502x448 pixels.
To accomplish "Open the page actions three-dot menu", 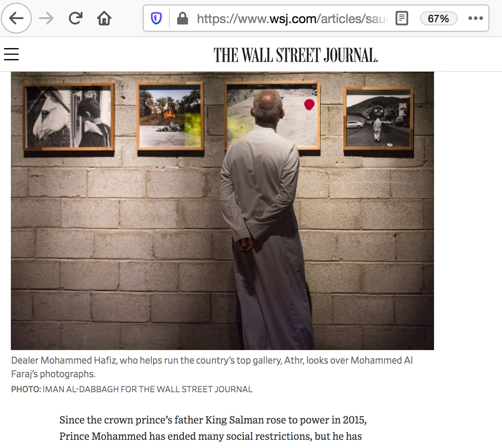I will tap(475, 18).
